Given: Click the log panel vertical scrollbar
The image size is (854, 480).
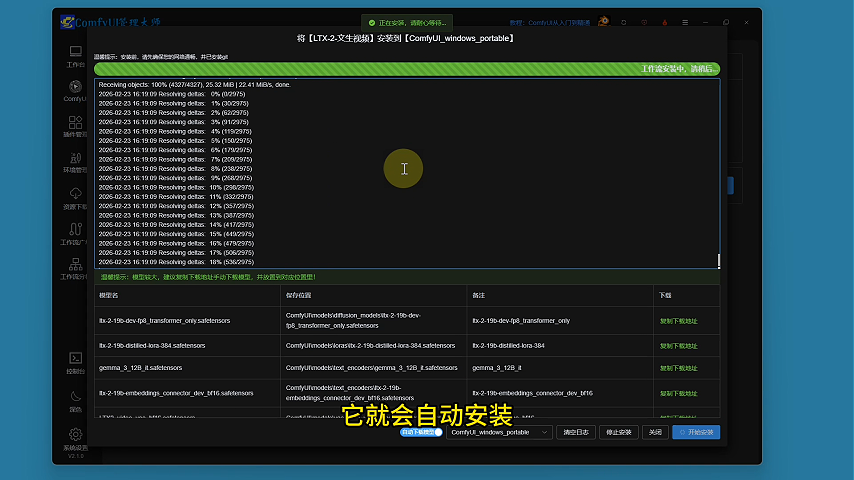Looking at the screenshot, I should [x=719, y=261].
